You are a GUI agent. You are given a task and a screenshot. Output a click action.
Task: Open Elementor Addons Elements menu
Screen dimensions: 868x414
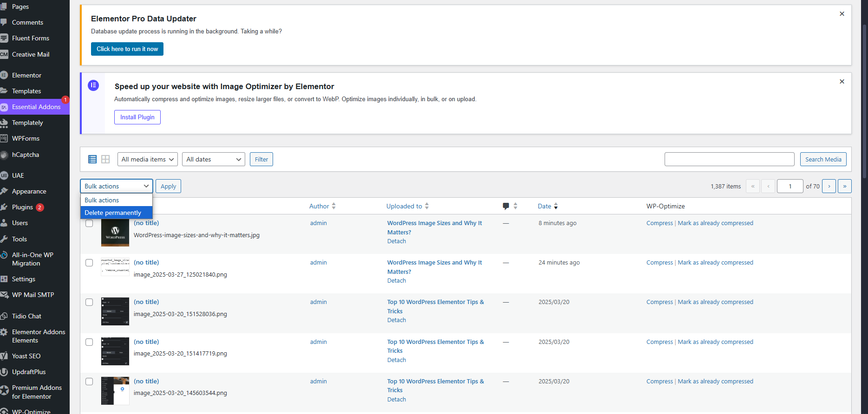click(39, 336)
